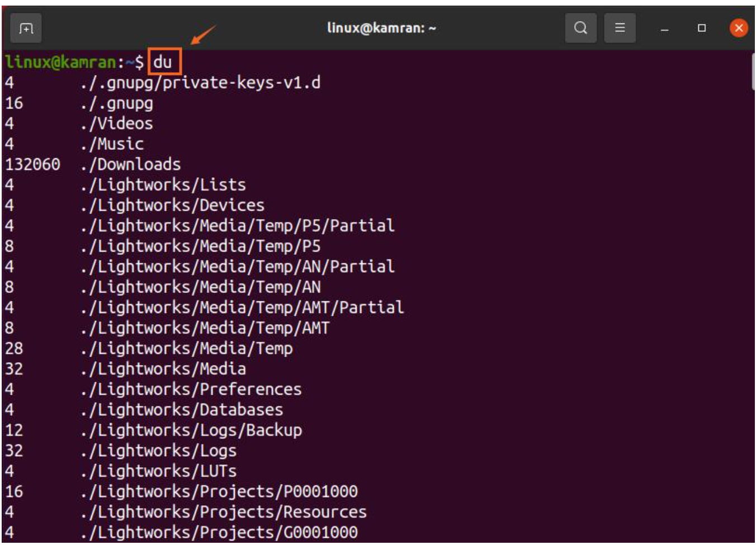Screen dimensions: 756x545
Task: Click the linux@kamran prompt text
Action: point(60,62)
